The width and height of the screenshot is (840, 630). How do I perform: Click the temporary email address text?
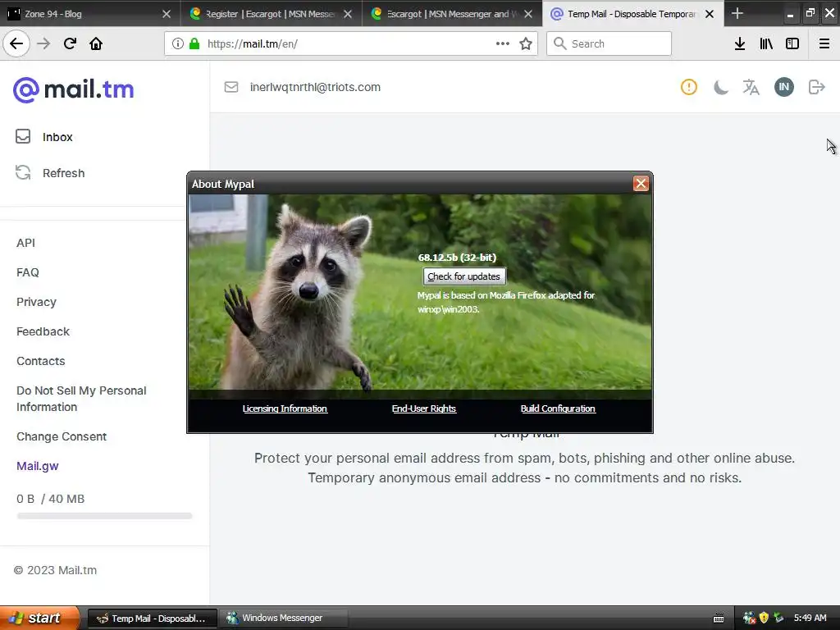pyautogui.click(x=315, y=87)
